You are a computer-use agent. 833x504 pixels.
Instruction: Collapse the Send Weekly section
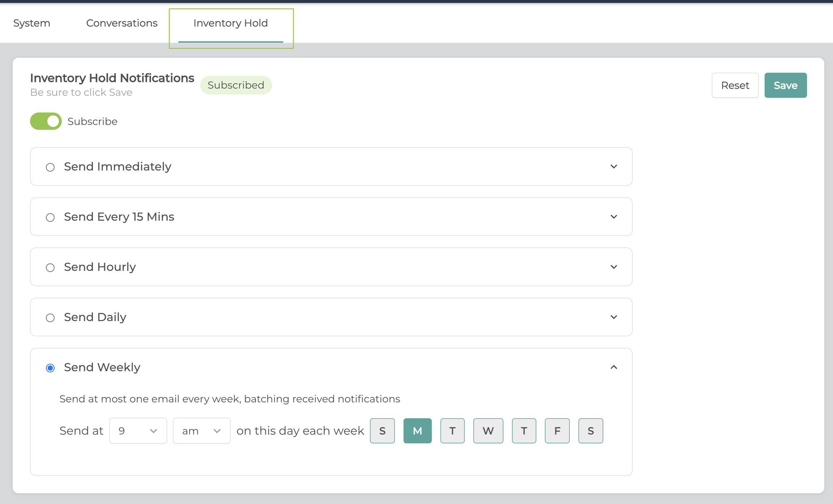point(614,367)
